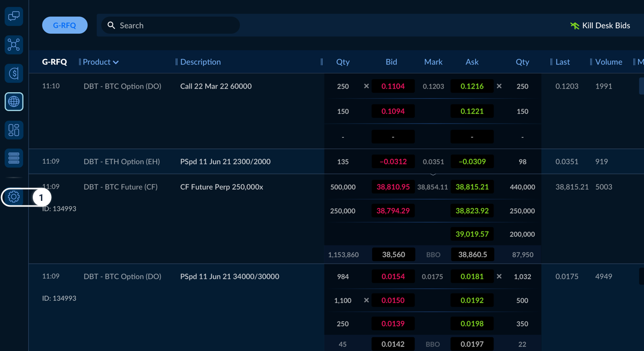The height and width of the screenshot is (351, 644).
Task: Open the dollar coin sidebar icon
Action: [14, 73]
